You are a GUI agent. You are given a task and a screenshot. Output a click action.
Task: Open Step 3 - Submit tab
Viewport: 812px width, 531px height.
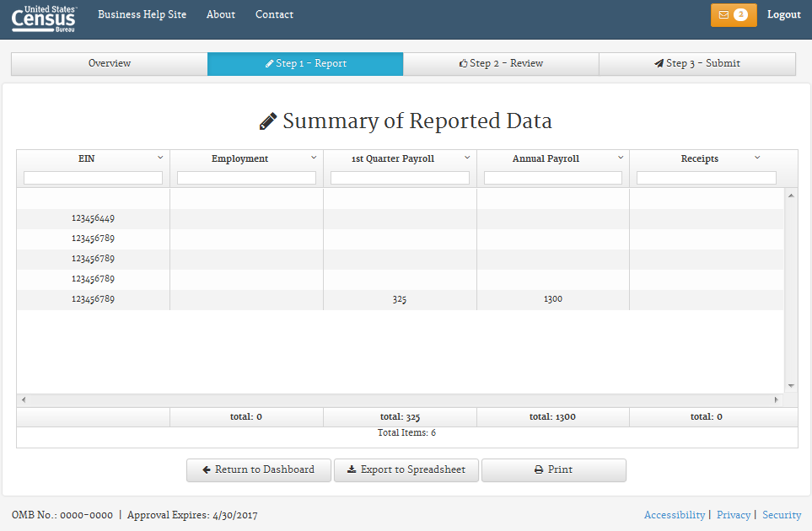click(x=696, y=64)
